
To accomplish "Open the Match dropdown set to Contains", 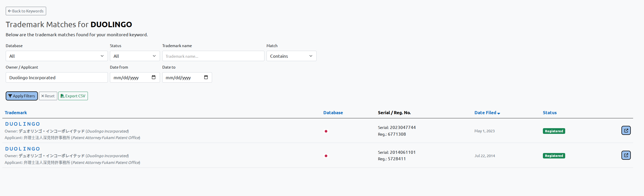I will pyautogui.click(x=291, y=56).
